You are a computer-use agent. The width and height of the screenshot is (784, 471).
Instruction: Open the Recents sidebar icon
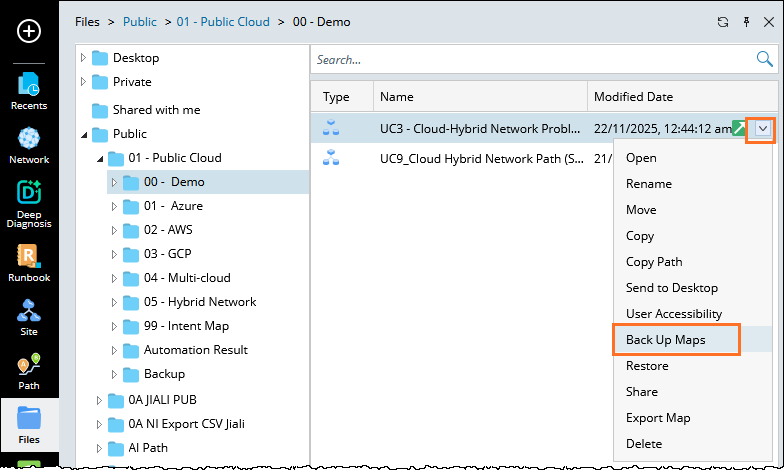(x=29, y=90)
